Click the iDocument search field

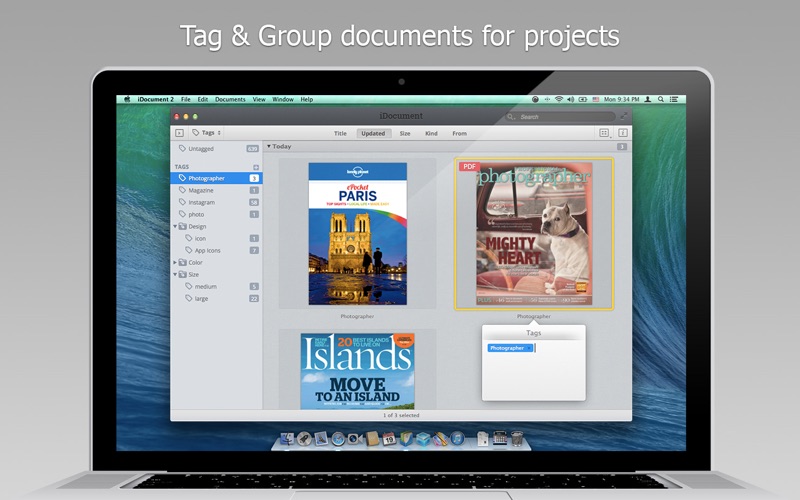pyautogui.click(x=560, y=117)
